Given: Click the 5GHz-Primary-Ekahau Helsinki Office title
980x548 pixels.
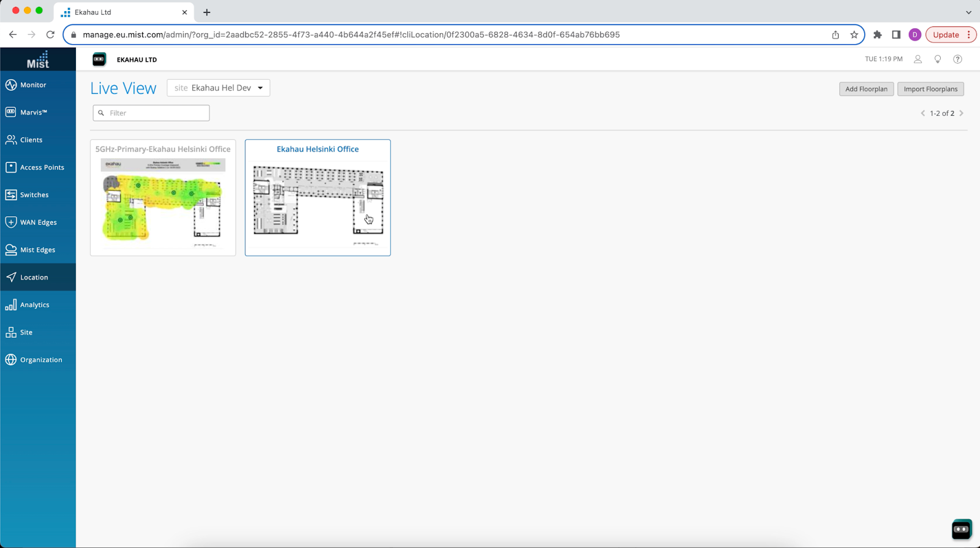Looking at the screenshot, I should [163, 149].
